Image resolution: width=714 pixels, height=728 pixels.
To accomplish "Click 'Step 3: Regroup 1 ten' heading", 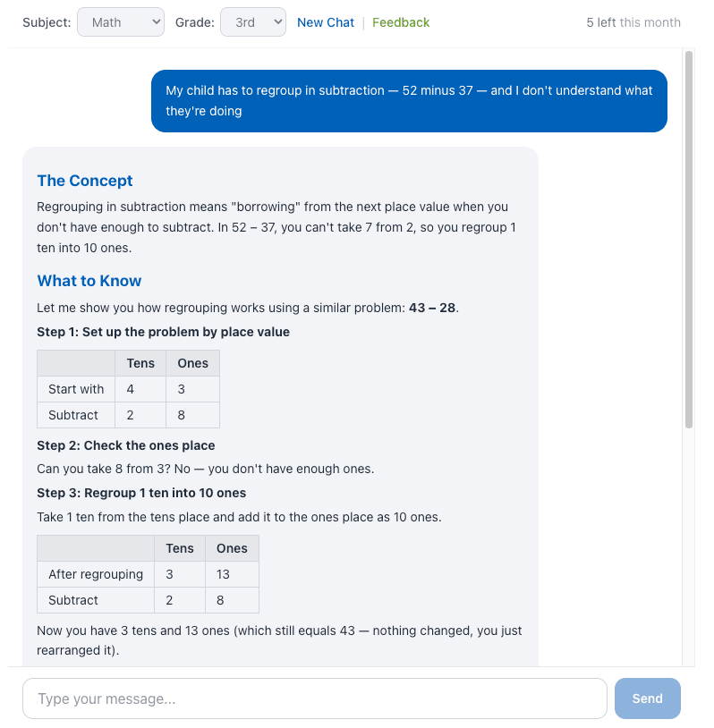I will point(141,493).
